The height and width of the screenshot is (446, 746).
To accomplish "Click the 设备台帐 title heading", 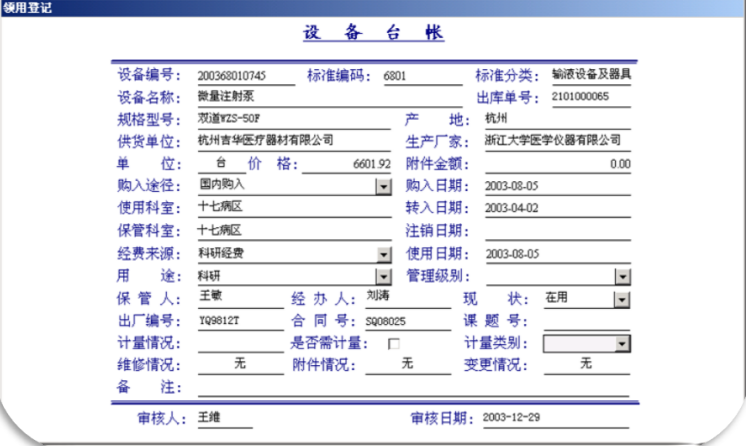I will (373, 33).
